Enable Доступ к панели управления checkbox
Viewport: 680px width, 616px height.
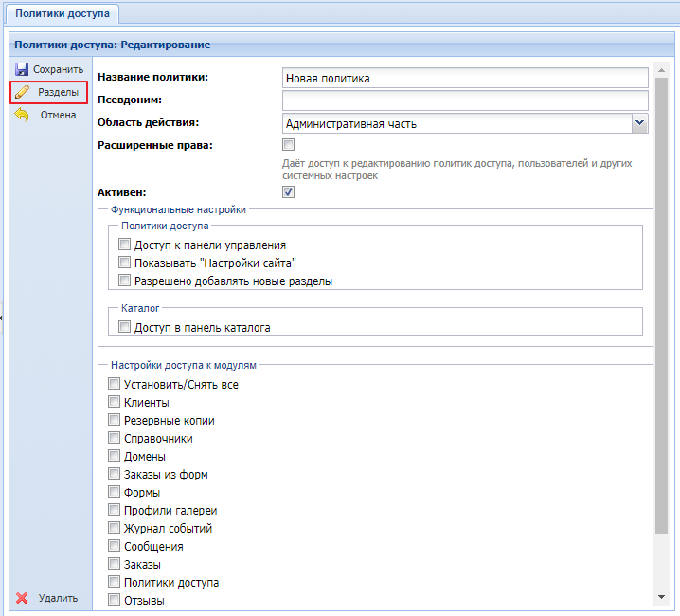pos(124,245)
